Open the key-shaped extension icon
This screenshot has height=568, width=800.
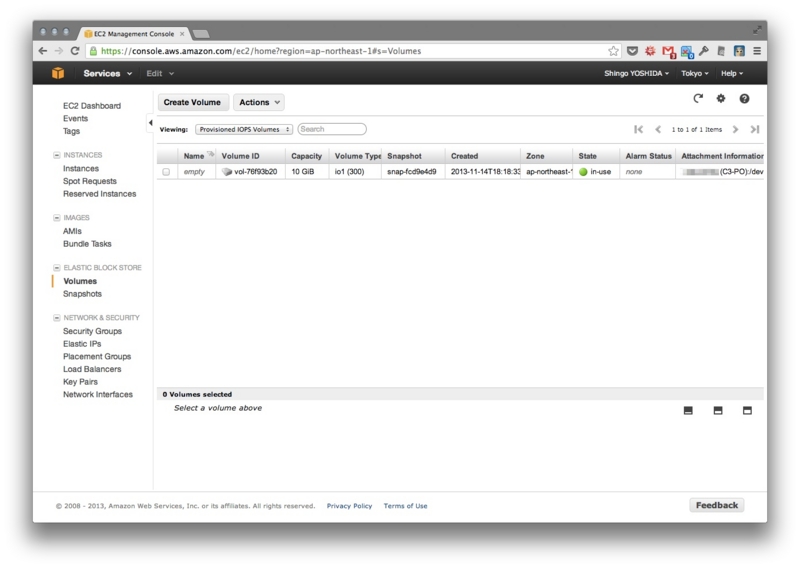pyautogui.click(x=704, y=51)
